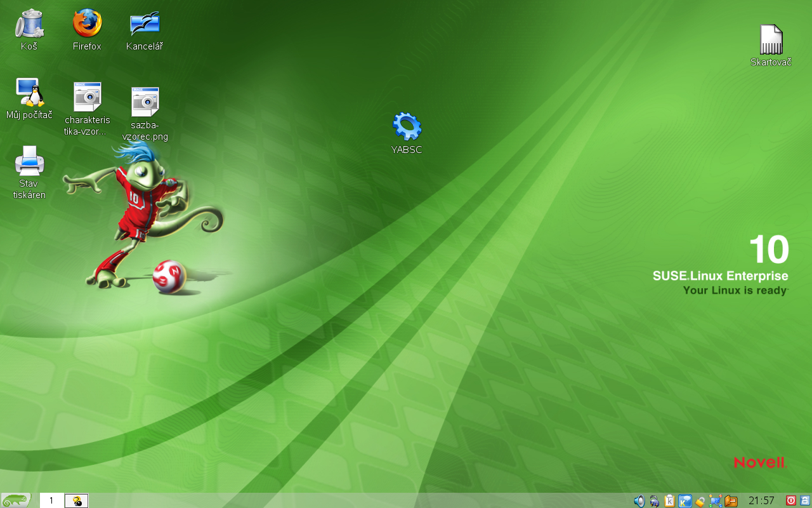Switch to desktop 2 in the pager
This screenshot has height=508, width=812.
tap(77, 500)
